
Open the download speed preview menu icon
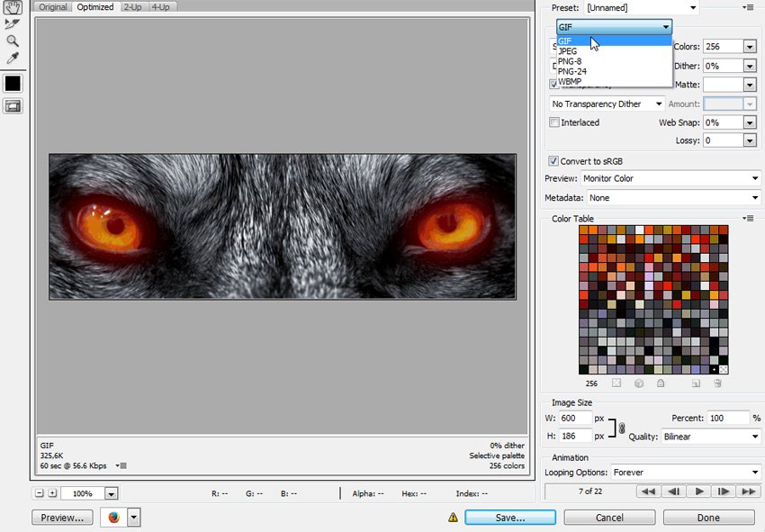click(x=121, y=465)
